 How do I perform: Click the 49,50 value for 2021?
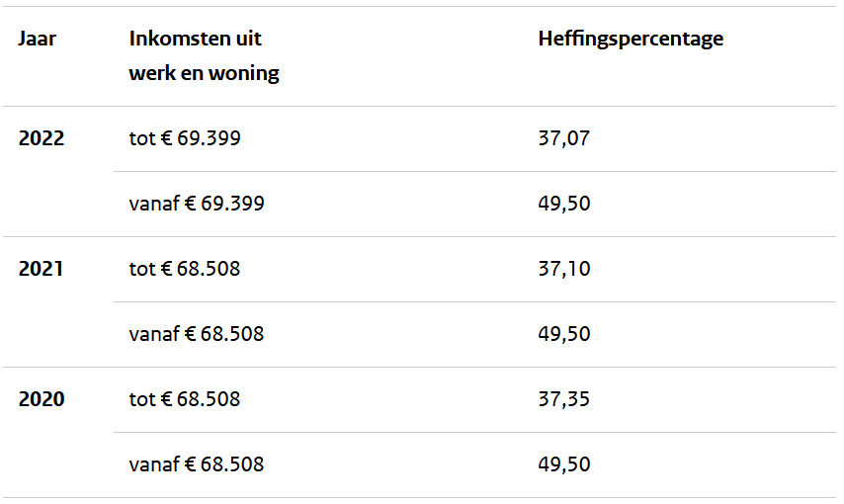point(564,334)
